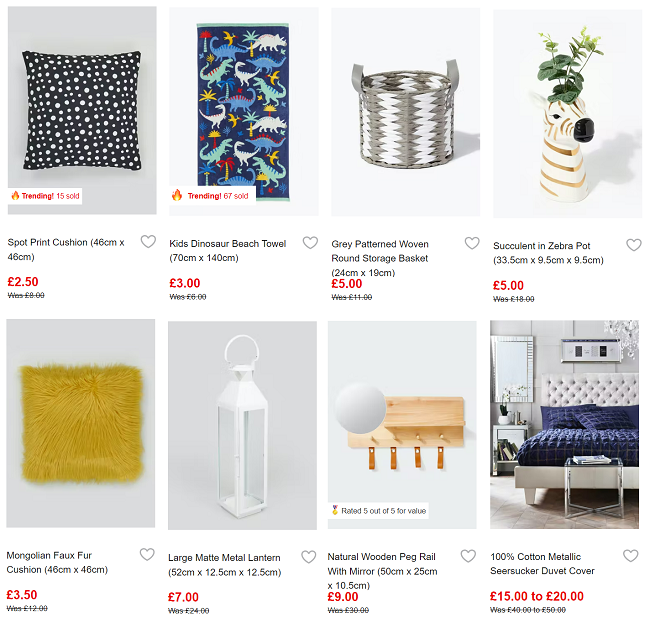The height and width of the screenshot is (628, 650).
Task: Click the 100% Cotton Metallic Seersucker Duvet link
Action: click(542, 564)
